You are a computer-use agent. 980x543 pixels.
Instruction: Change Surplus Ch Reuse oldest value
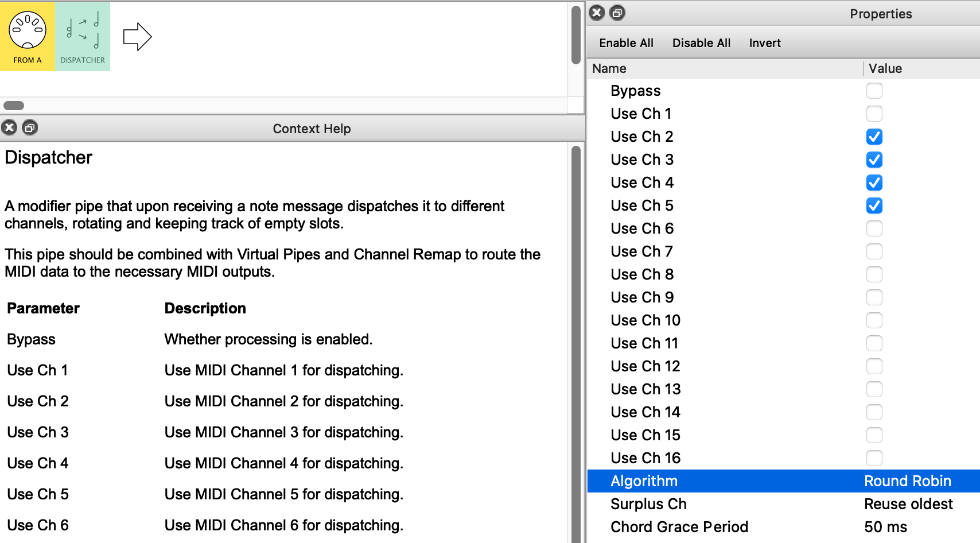click(908, 504)
